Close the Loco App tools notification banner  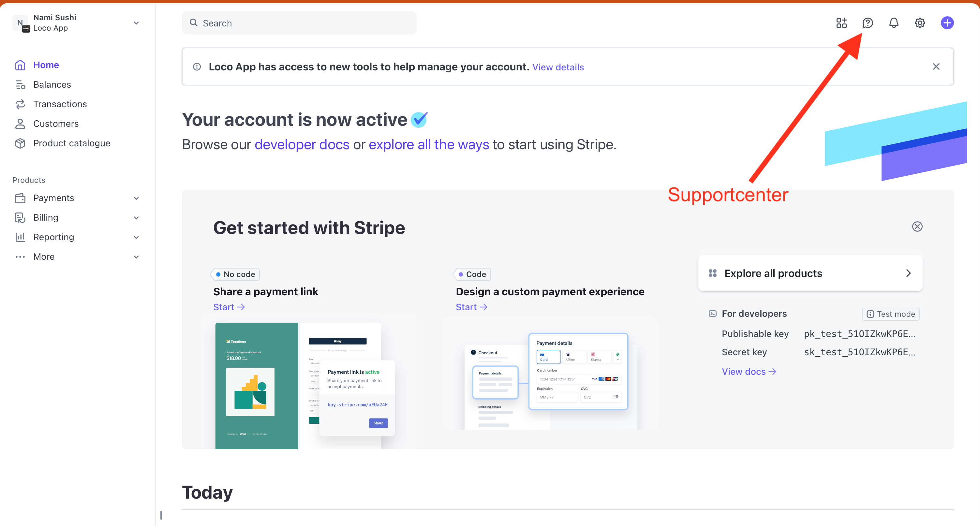(936, 67)
